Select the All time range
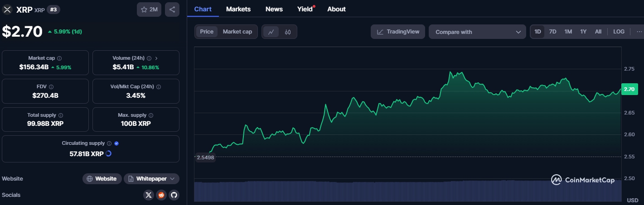This screenshot has width=644, height=205. [598, 32]
